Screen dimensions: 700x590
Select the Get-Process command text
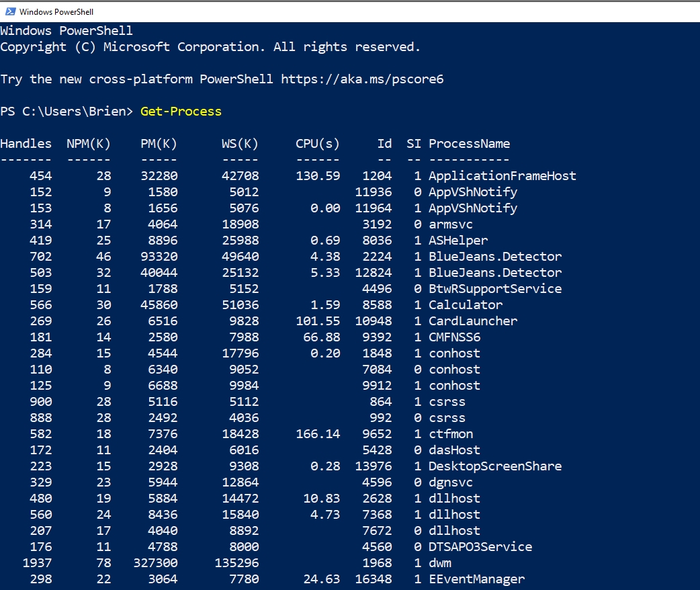(x=180, y=111)
